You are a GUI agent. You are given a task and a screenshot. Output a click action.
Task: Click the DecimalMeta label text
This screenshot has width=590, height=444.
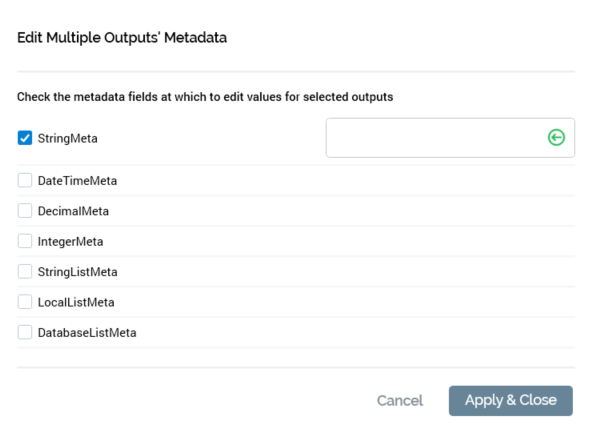(73, 211)
